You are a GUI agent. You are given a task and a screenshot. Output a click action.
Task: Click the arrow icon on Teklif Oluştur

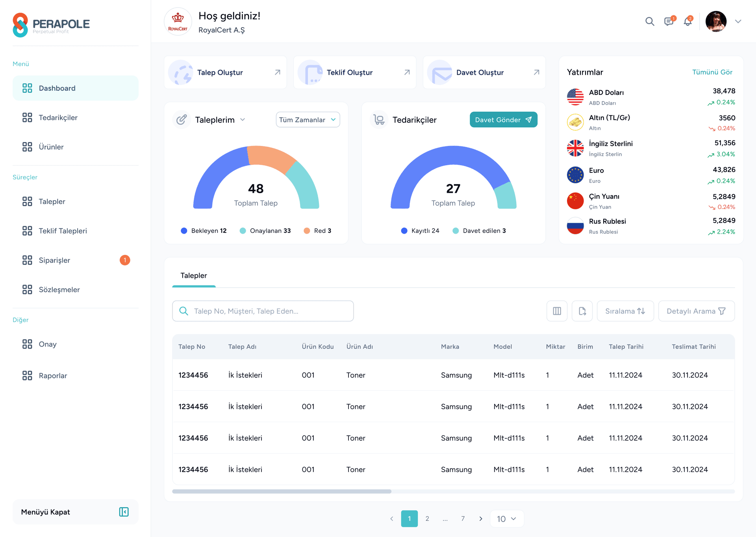(x=407, y=72)
